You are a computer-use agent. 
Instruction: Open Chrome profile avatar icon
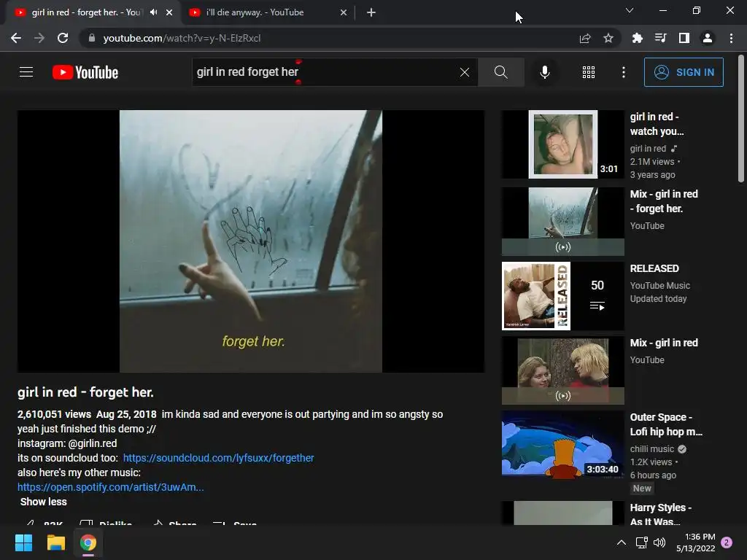708,38
